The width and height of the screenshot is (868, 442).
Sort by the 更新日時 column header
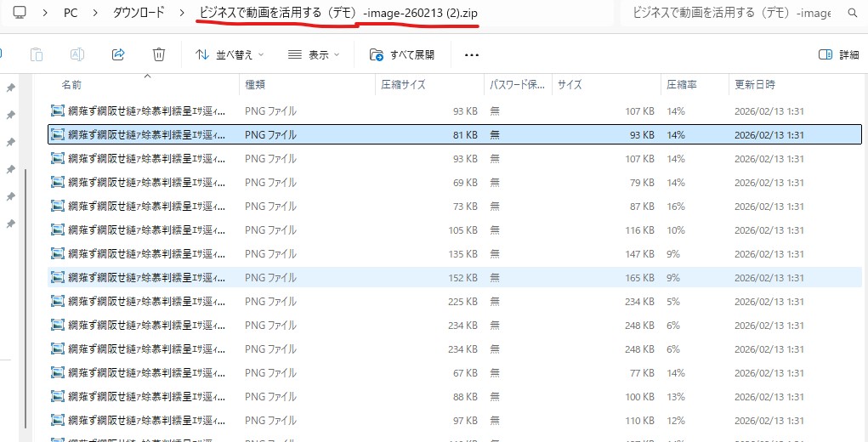[x=755, y=85]
